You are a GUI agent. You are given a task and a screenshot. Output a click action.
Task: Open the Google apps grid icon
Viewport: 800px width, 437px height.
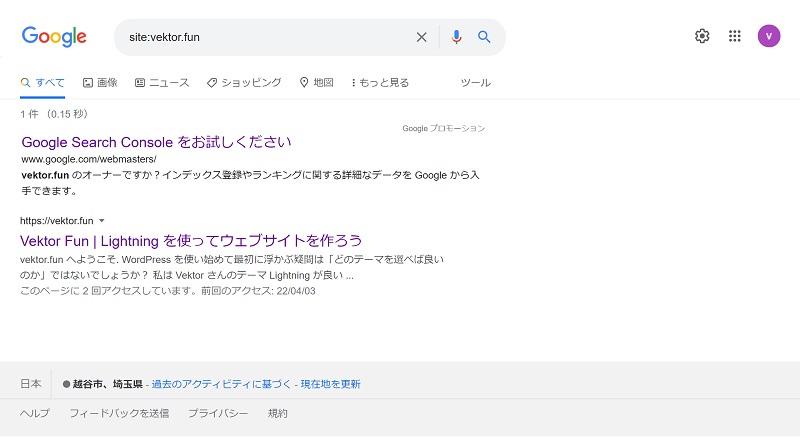pos(735,36)
